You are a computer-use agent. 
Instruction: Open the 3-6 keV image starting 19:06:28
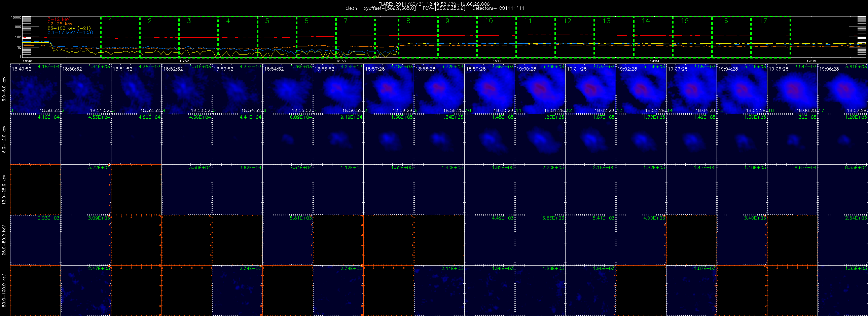coord(843,88)
